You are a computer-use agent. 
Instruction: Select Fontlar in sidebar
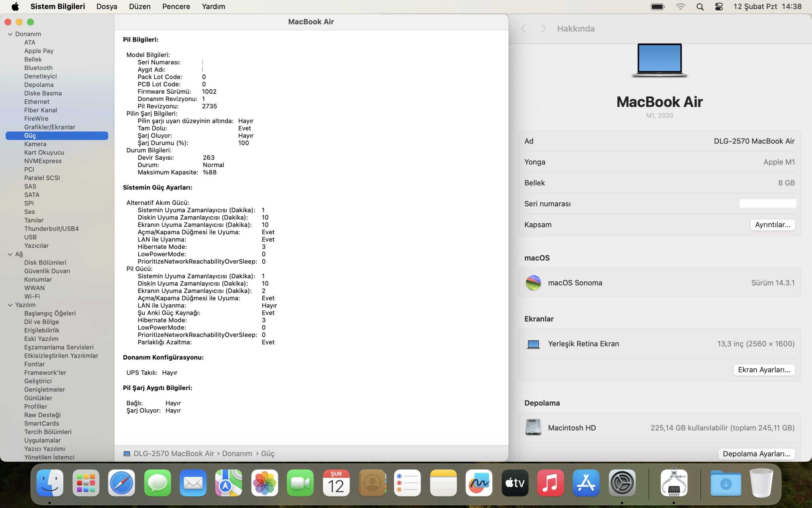point(34,364)
